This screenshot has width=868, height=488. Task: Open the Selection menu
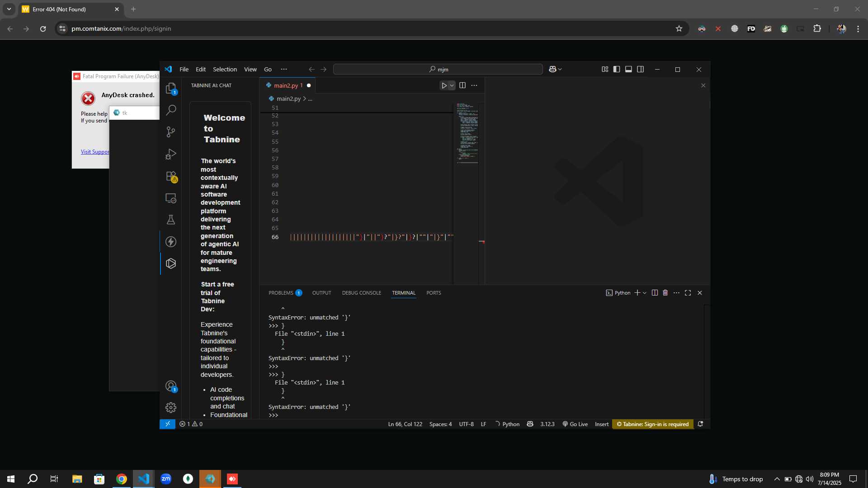tap(225, 69)
